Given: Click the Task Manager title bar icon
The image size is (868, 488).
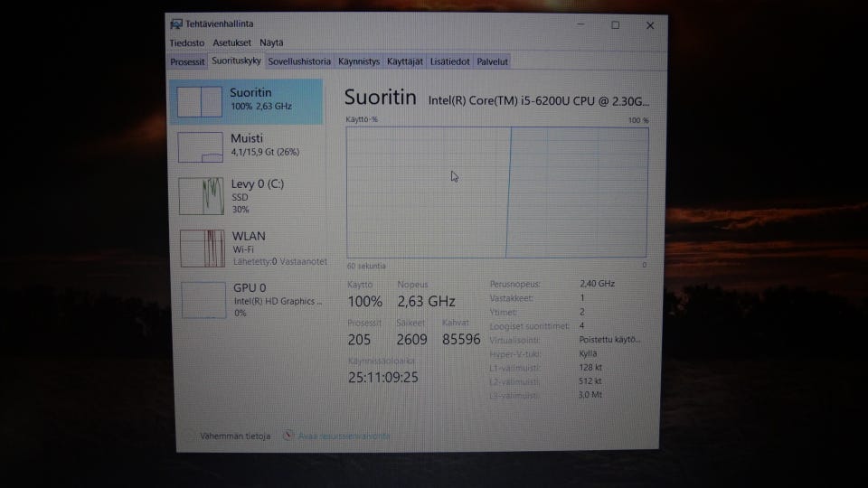Looking at the screenshot, I should pos(176,23).
